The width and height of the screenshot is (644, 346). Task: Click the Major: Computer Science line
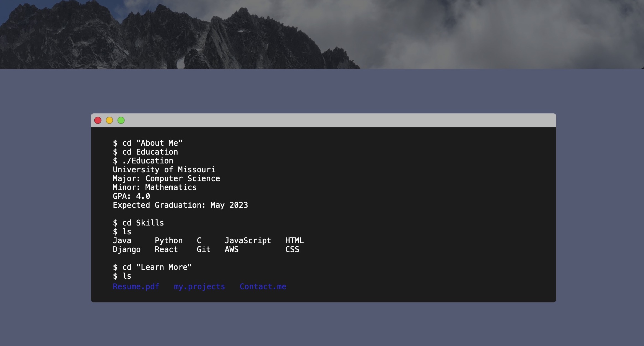(x=166, y=178)
